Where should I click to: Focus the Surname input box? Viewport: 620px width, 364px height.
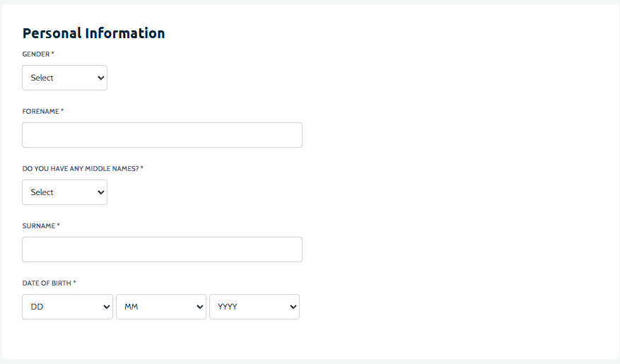162,249
